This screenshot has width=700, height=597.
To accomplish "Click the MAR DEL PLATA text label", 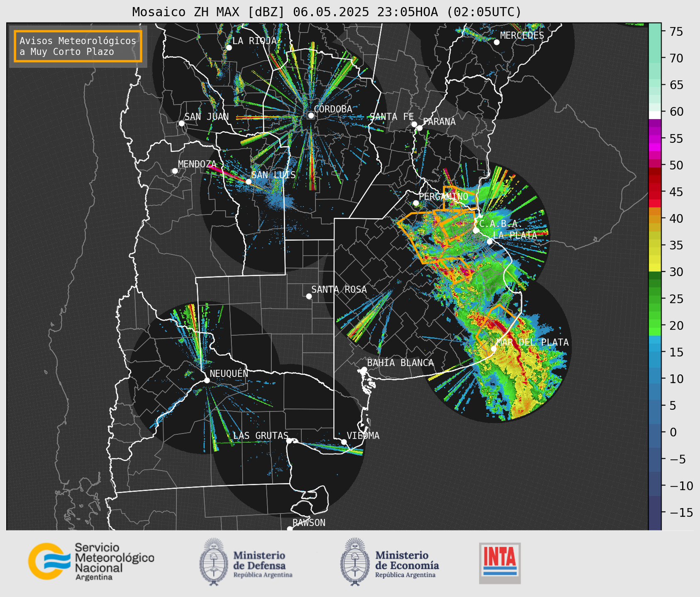I will 532,343.
